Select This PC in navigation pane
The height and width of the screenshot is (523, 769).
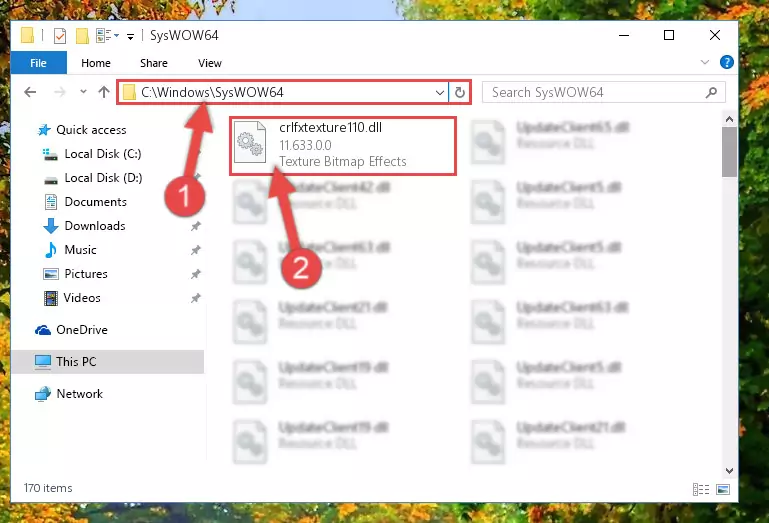click(107, 362)
